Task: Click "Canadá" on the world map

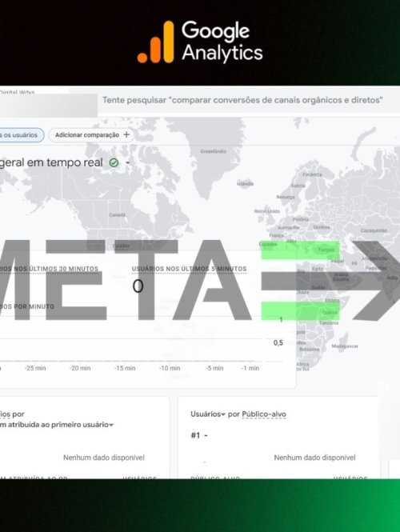Action: (118, 214)
